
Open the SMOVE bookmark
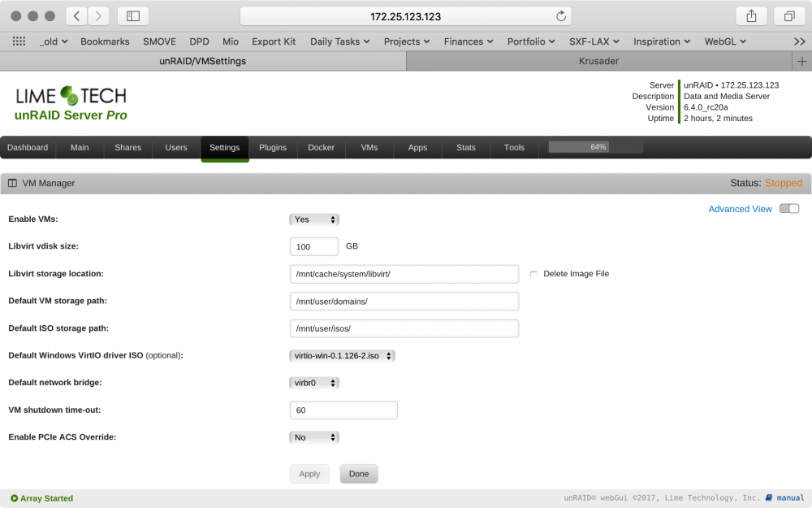click(159, 41)
